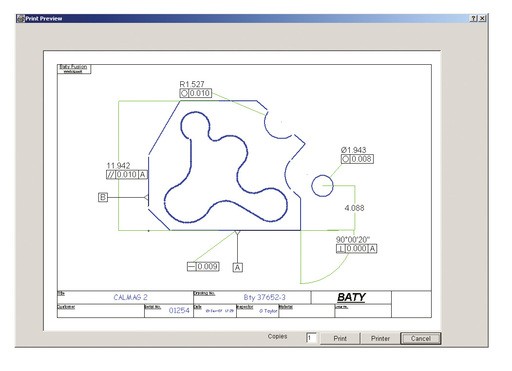The image size is (512, 371).
Task: Click the 4.088 distance dimension
Action: point(354,208)
